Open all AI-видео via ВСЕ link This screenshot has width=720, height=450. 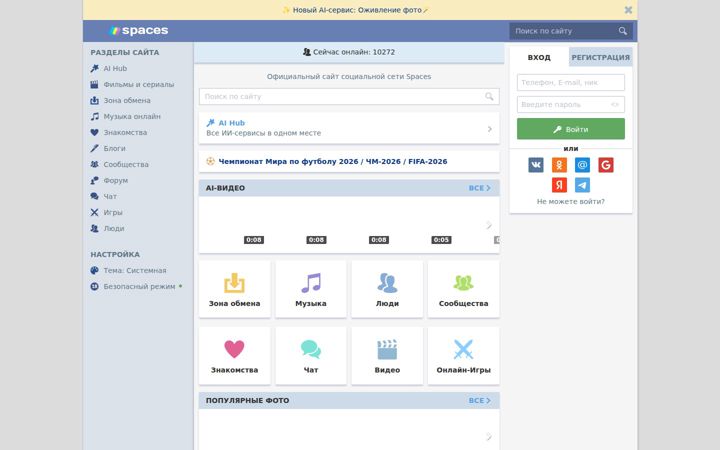point(479,188)
